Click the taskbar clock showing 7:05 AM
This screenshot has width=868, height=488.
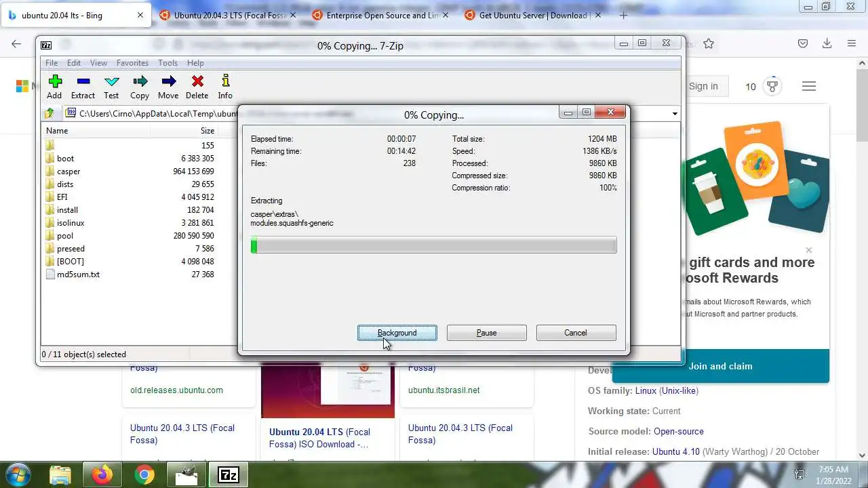pos(833,474)
